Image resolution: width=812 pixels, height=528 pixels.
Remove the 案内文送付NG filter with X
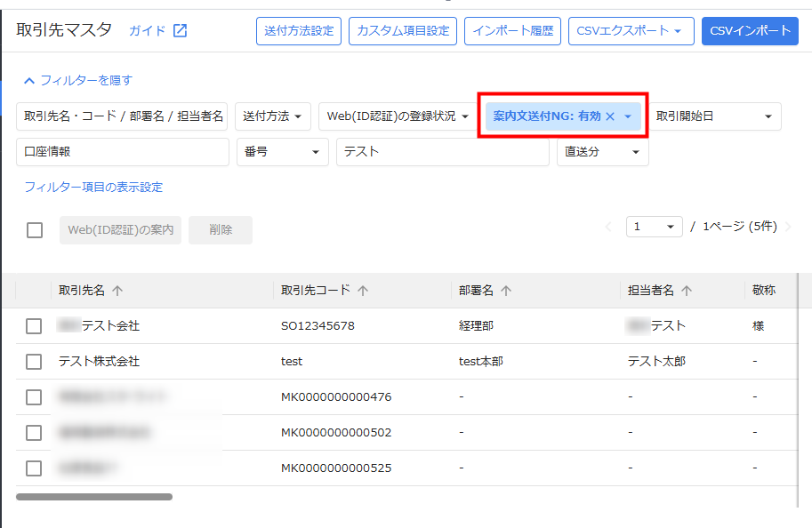610,116
